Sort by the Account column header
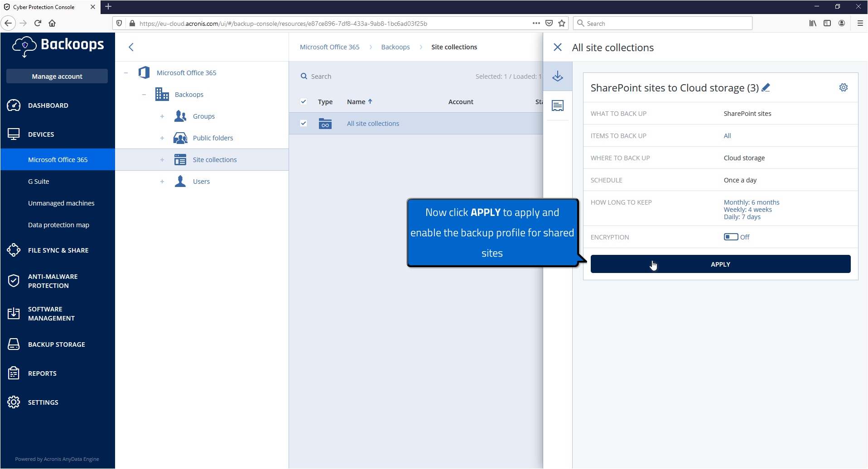 click(461, 101)
